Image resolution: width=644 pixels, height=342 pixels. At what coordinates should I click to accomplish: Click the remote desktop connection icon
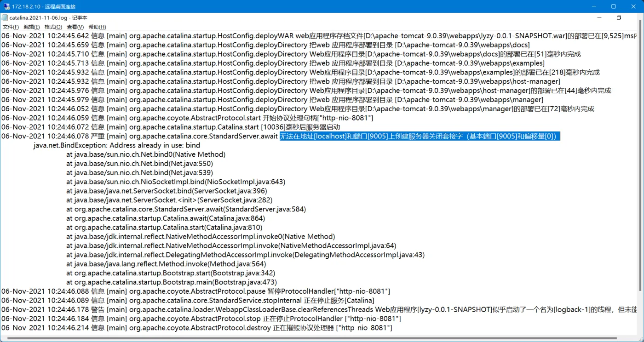[7, 6]
